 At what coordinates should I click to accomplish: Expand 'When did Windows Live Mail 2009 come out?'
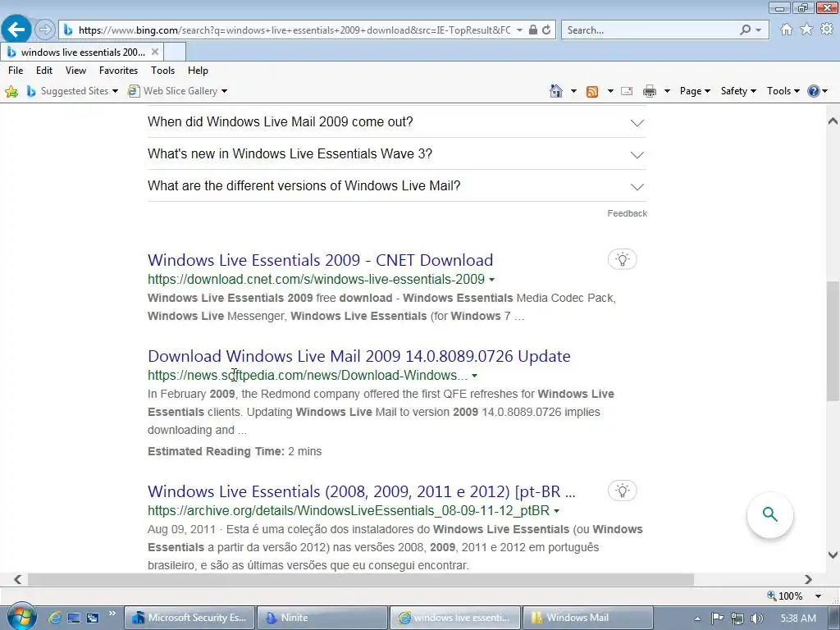[396, 121]
